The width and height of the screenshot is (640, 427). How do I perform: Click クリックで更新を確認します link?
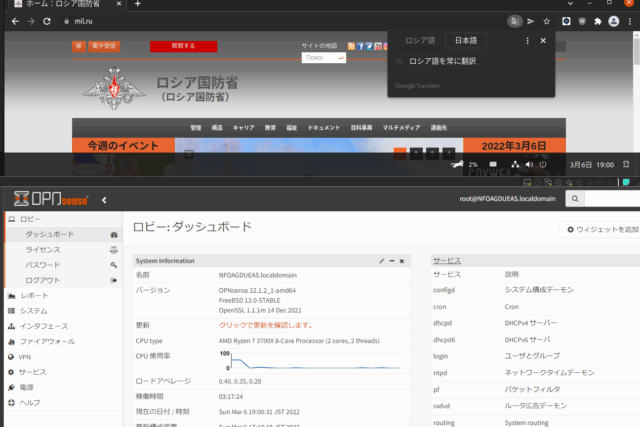click(266, 325)
